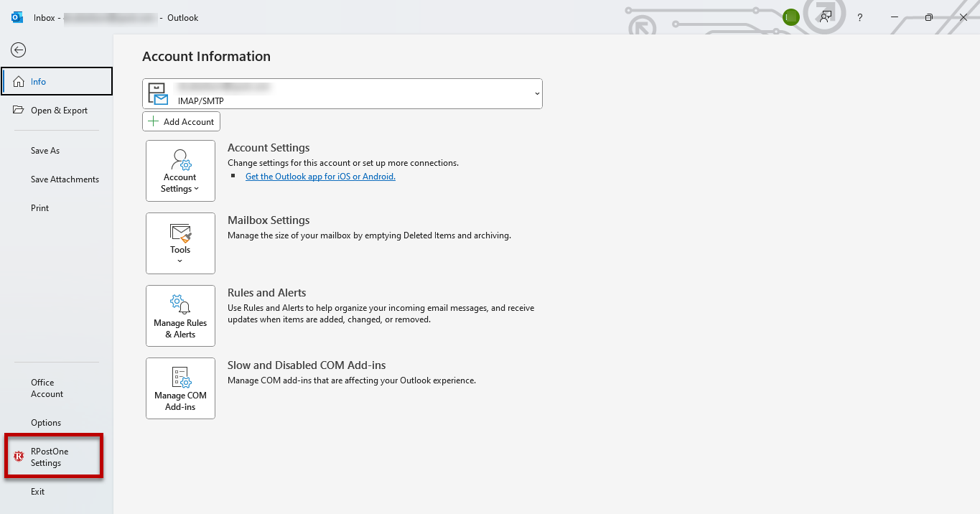Click the Add Account button

click(x=181, y=122)
